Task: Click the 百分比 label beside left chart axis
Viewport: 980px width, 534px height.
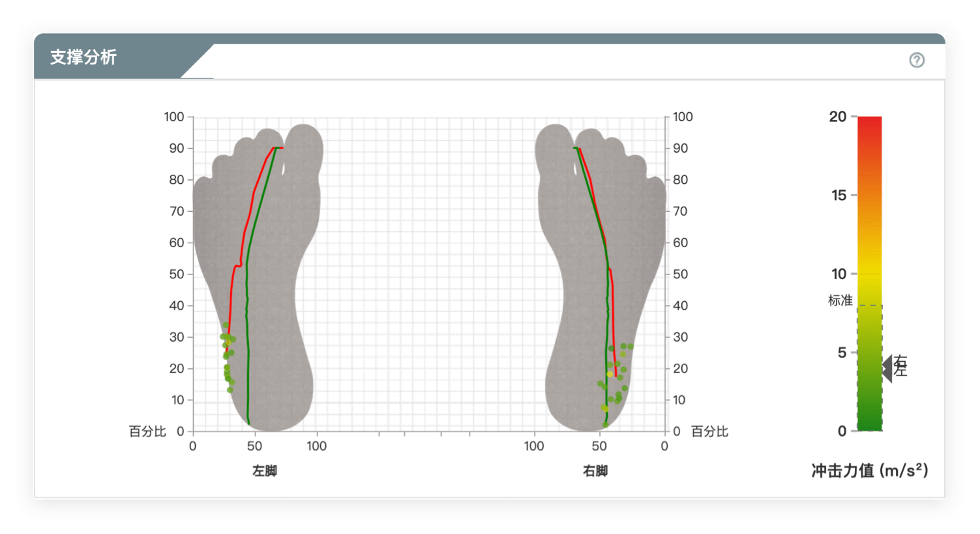Action: [147, 432]
